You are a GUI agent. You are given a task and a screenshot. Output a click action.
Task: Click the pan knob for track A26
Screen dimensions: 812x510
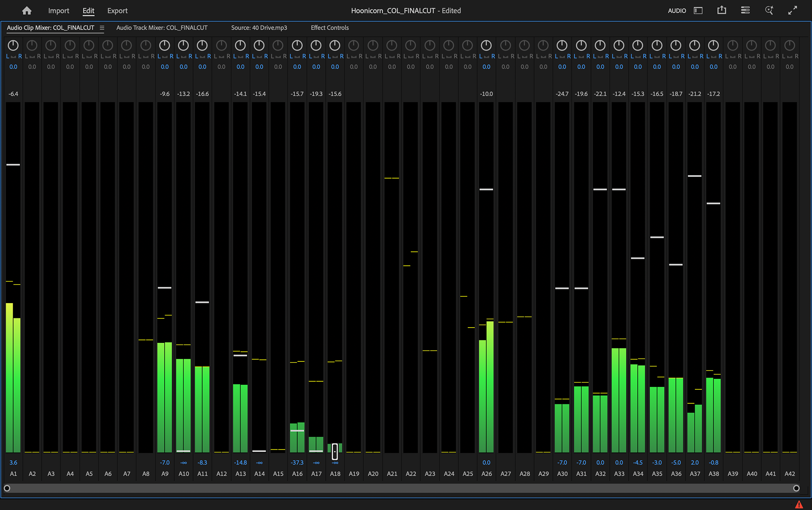(x=486, y=45)
